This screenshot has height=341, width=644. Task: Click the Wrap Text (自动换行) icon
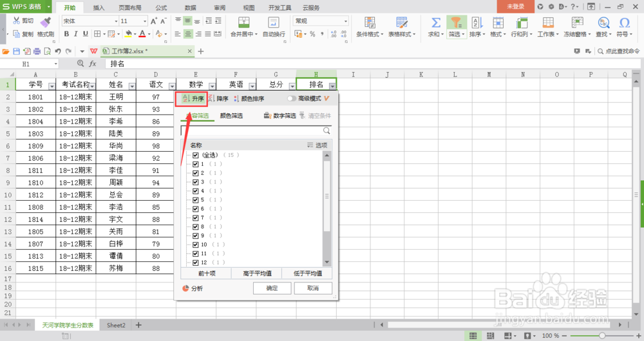click(x=274, y=22)
